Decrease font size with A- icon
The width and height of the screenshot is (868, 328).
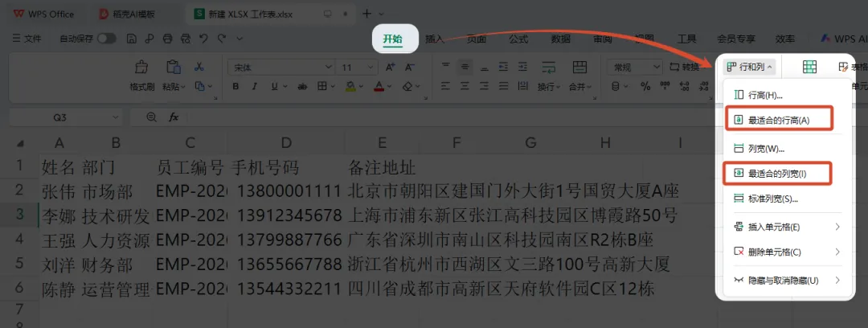[410, 67]
